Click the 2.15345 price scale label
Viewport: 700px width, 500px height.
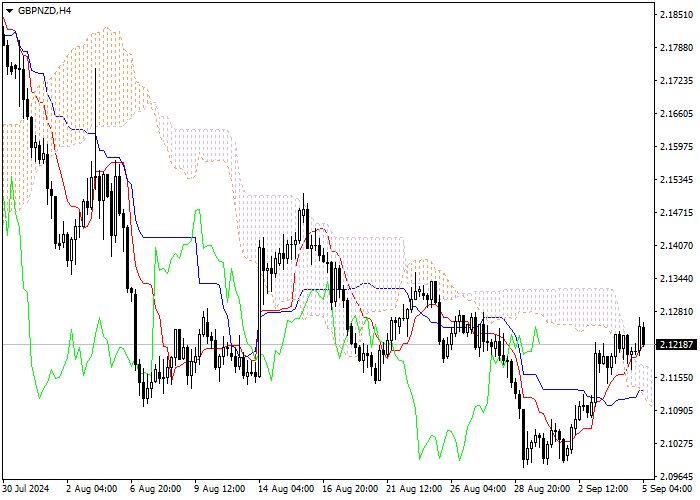point(676,180)
